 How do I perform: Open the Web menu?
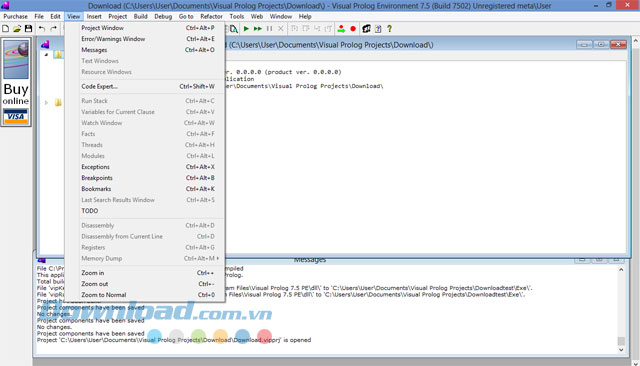coord(257,16)
